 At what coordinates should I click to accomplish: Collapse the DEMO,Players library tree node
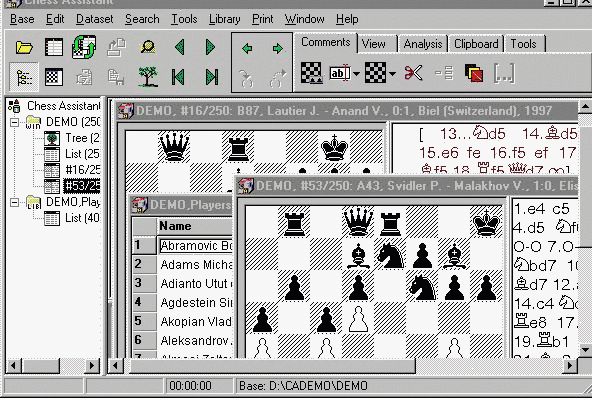tap(14, 203)
